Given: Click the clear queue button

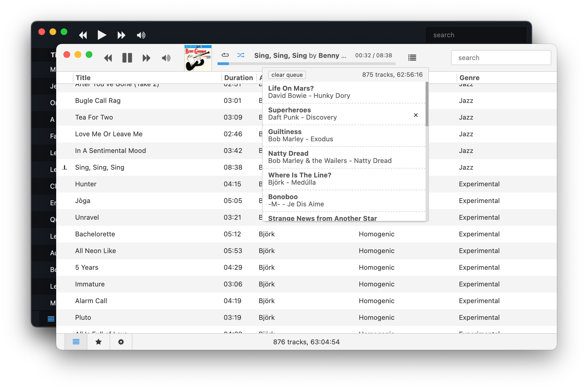Looking at the screenshot, I should [x=287, y=75].
